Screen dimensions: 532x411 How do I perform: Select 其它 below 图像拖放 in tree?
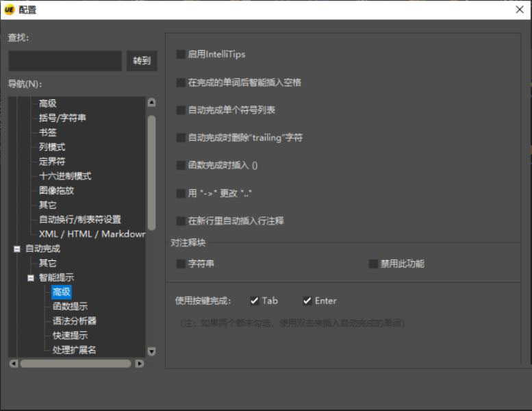coord(47,205)
